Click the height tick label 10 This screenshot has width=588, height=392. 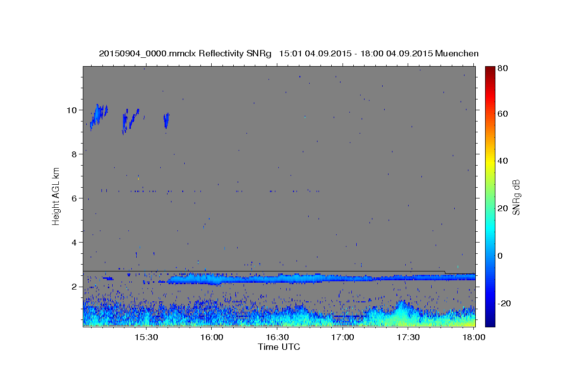coord(72,110)
